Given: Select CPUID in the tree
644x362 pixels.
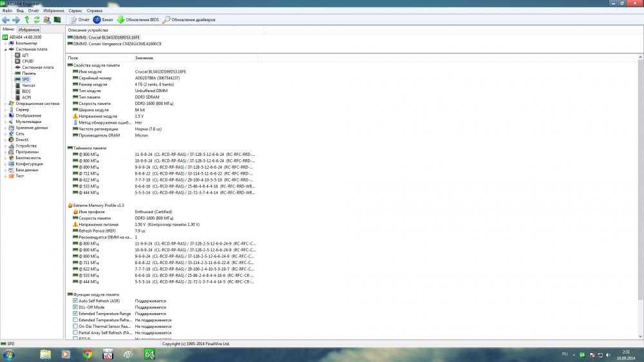Looking at the screenshot, I should point(28,61).
